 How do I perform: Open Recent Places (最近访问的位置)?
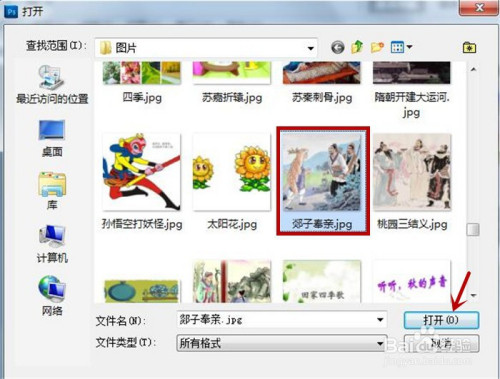52,84
